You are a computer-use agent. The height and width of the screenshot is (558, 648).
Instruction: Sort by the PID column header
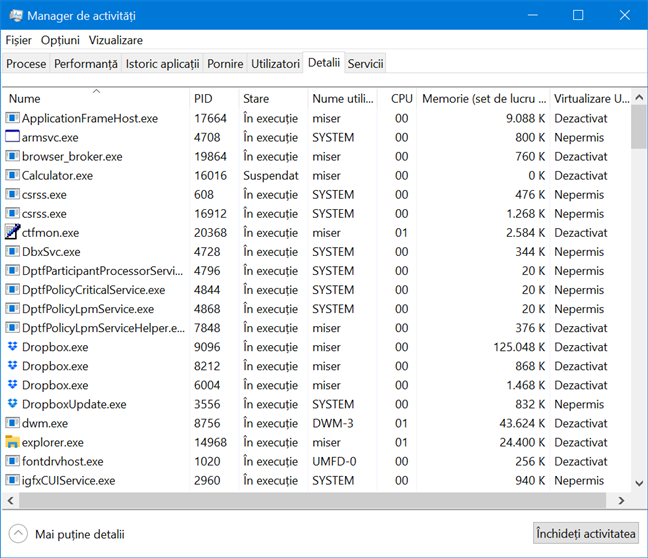pos(214,98)
